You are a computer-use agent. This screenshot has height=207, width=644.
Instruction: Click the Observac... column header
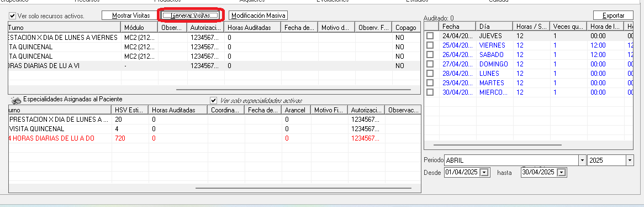[403, 110]
